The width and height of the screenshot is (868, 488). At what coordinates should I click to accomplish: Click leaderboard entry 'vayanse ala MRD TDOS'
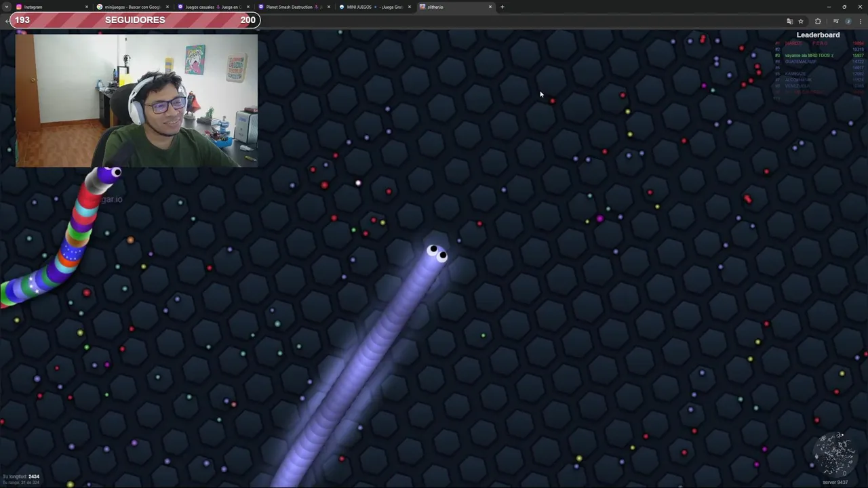pyautogui.click(x=809, y=56)
